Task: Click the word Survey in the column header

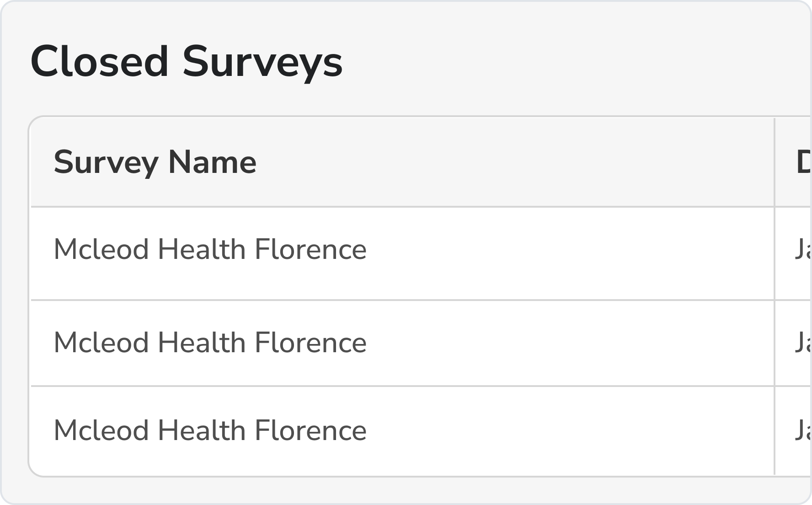Action: coord(106,163)
